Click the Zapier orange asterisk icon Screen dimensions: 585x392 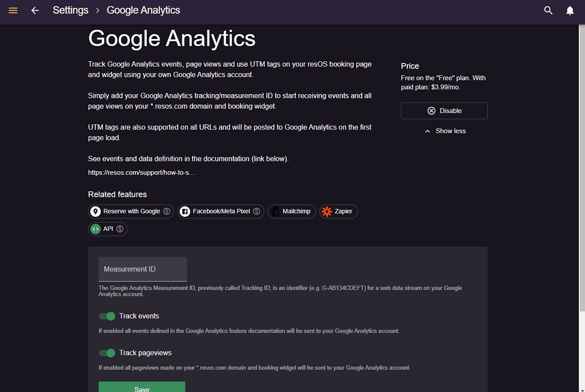click(327, 212)
